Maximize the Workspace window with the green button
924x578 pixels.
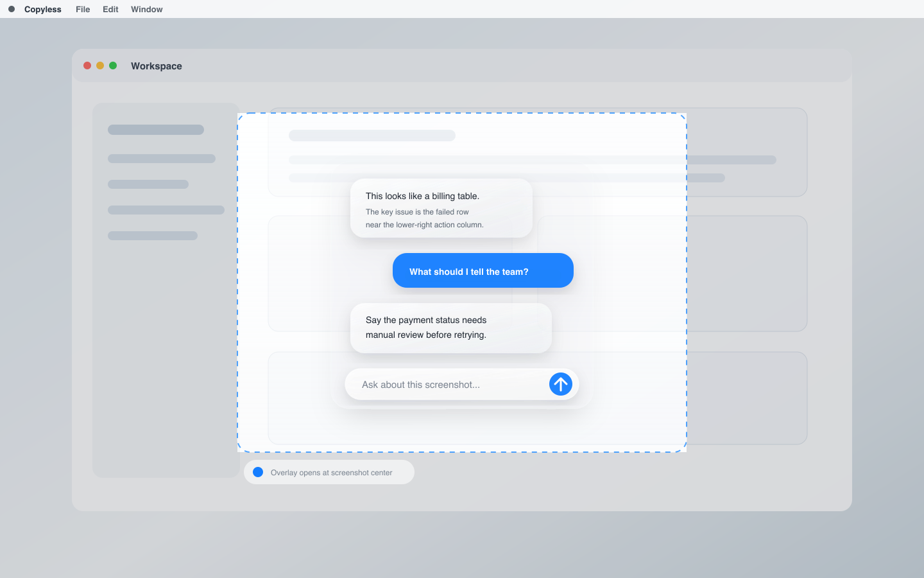coord(113,66)
